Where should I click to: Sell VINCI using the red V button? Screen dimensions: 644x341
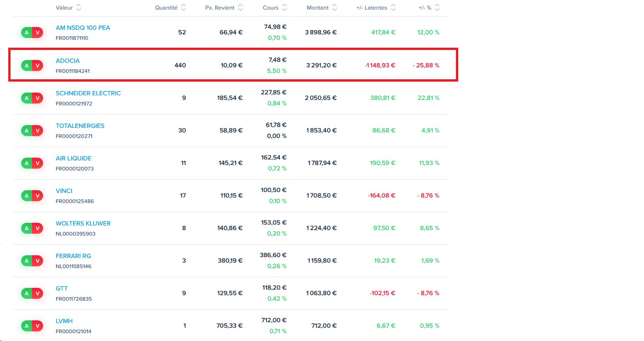[38, 196]
